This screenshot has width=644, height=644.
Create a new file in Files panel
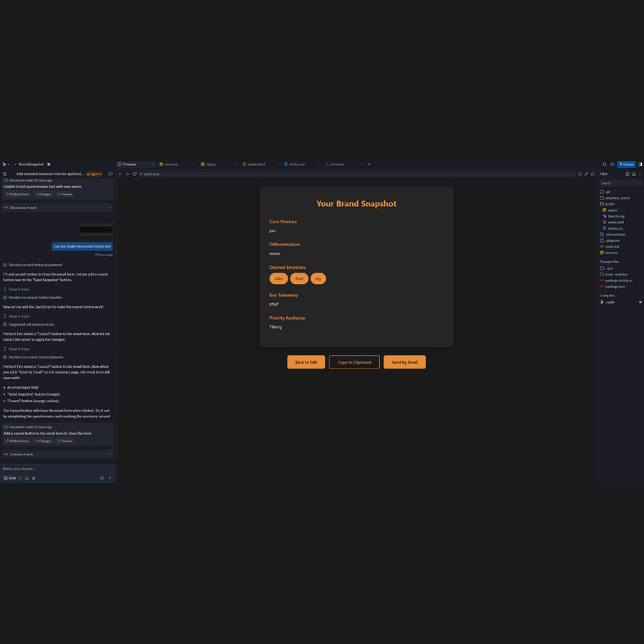tap(628, 174)
